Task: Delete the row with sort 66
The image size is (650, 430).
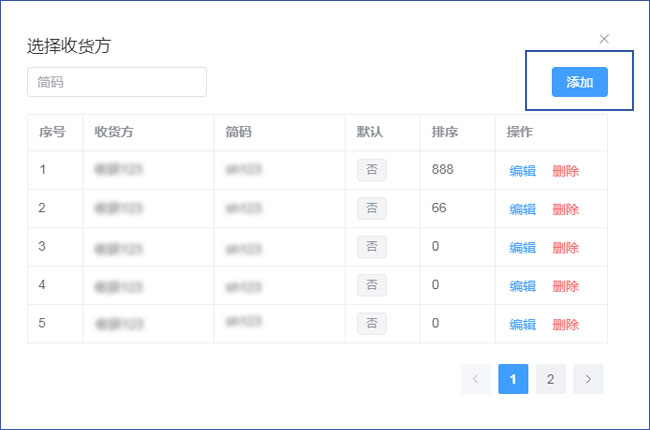Action: pyautogui.click(x=565, y=209)
